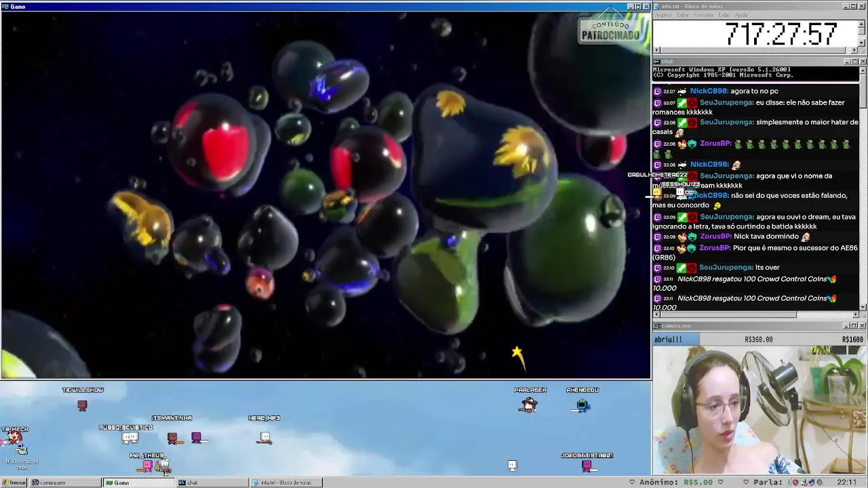
Task: Click the webcam video feed
Action: 759,411
